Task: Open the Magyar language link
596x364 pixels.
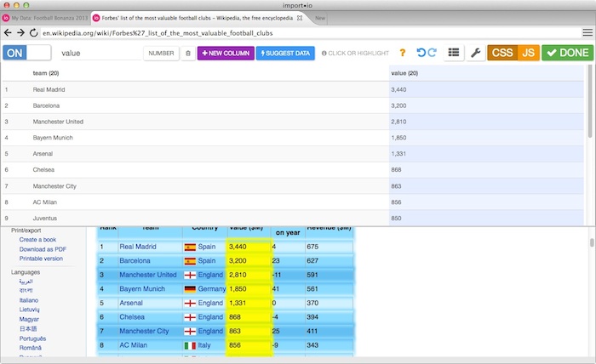Action: pyautogui.click(x=29, y=319)
